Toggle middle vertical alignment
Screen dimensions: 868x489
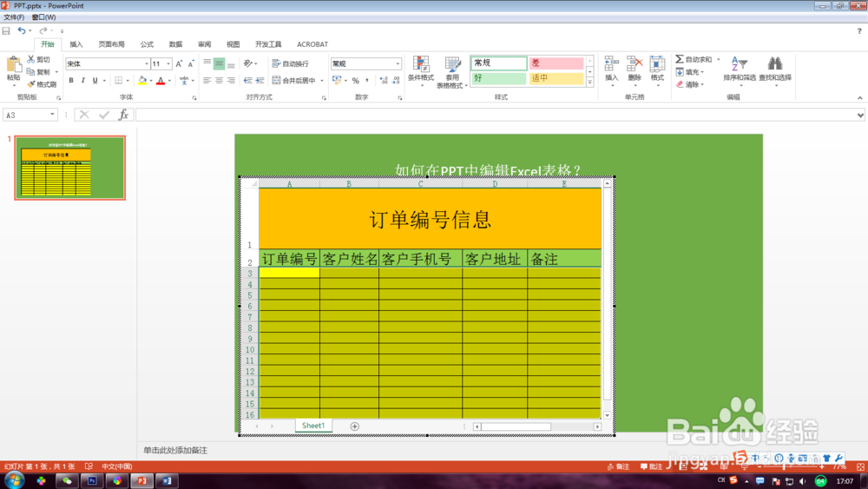click(x=220, y=63)
